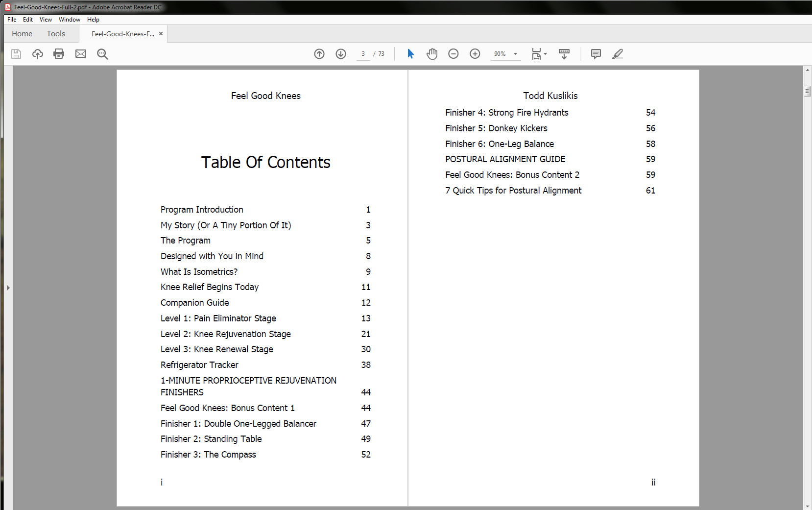Add a sticky note comment
The image size is (812, 510).
click(x=596, y=54)
